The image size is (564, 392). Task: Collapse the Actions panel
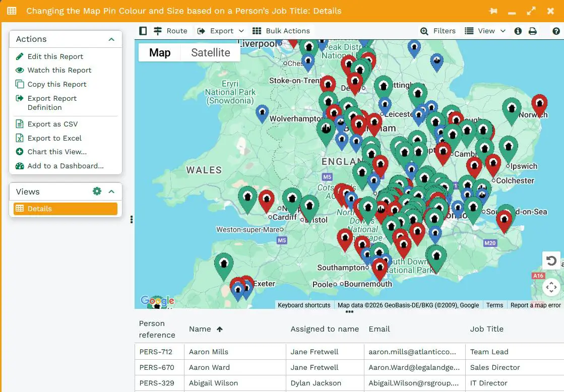click(x=111, y=39)
